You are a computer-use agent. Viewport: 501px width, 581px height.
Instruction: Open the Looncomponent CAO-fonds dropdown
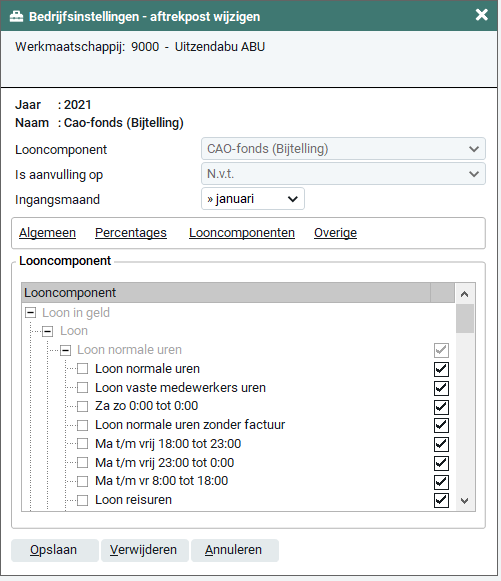pos(343,149)
